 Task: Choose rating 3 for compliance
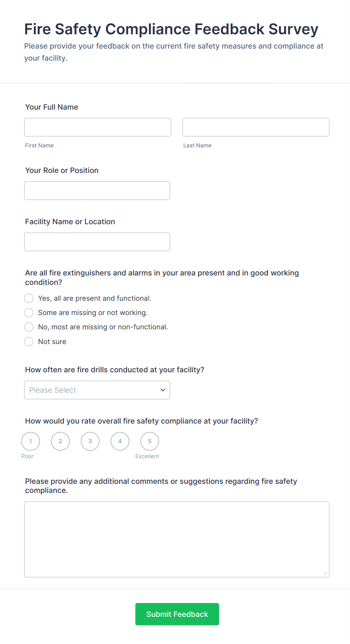pyautogui.click(x=90, y=441)
